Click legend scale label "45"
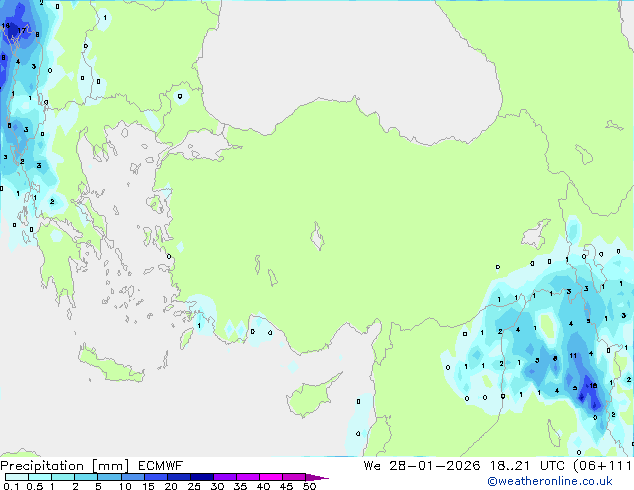Screen dimensions: 634x490 (286, 486)
